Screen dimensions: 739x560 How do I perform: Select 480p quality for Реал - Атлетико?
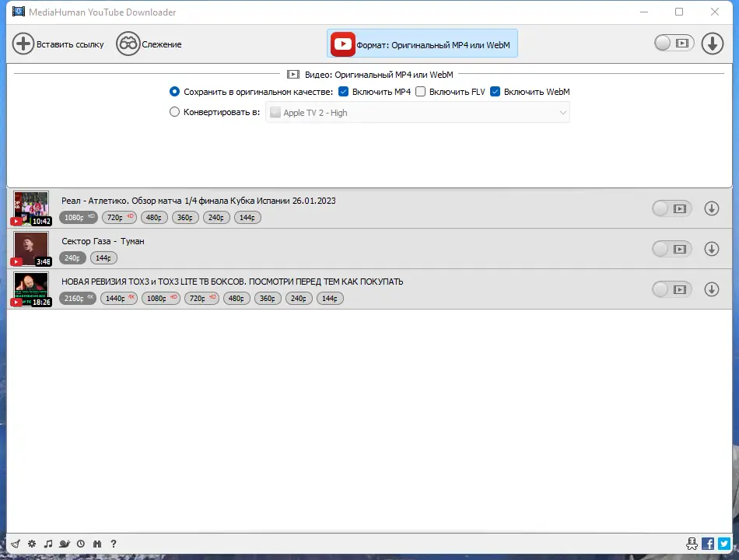[x=154, y=217]
